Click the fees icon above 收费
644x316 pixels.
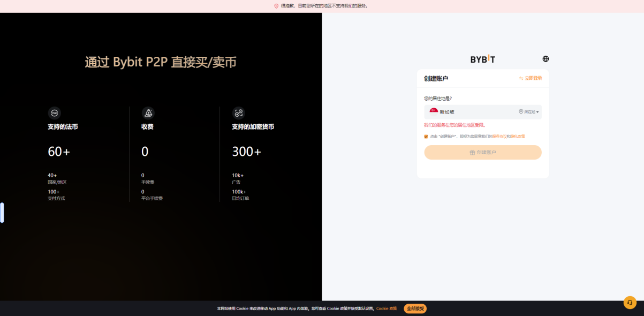(x=148, y=113)
